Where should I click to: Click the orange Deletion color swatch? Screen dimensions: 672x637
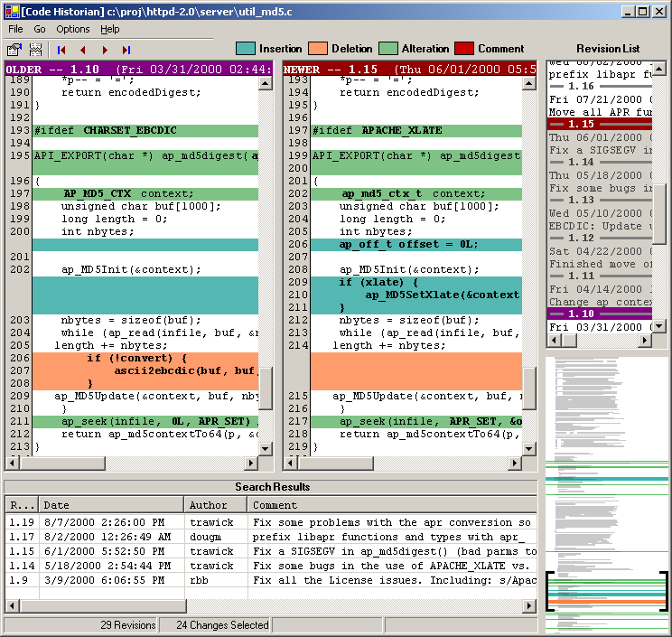coord(318,49)
